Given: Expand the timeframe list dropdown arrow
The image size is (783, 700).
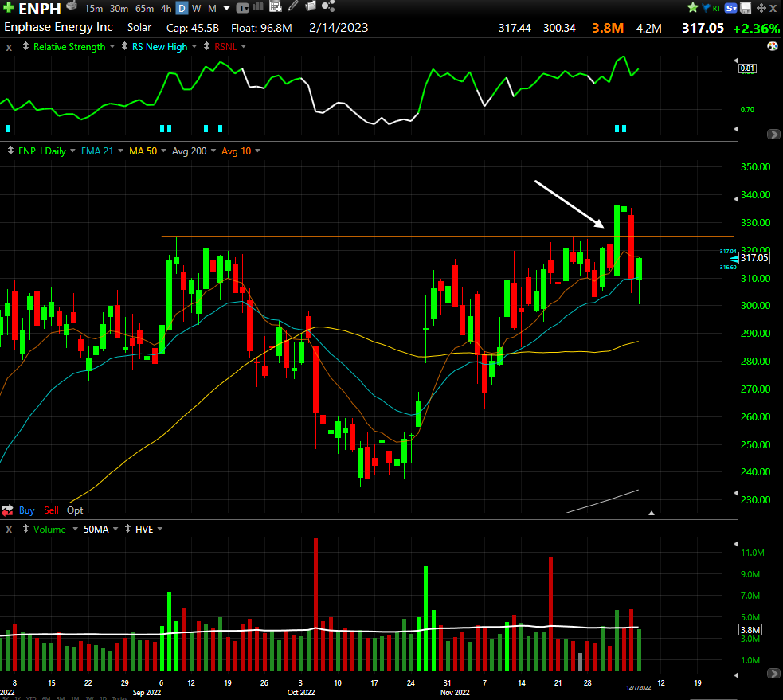Looking at the screenshot, I should click(227, 9).
